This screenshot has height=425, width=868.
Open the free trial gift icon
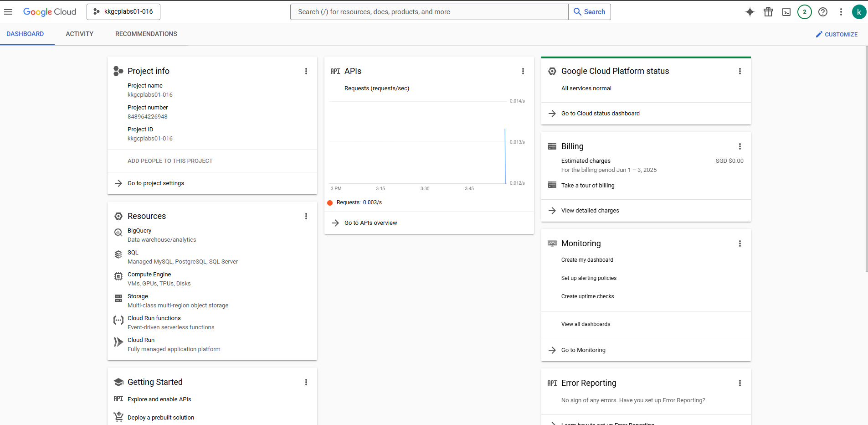pyautogui.click(x=768, y=12)
